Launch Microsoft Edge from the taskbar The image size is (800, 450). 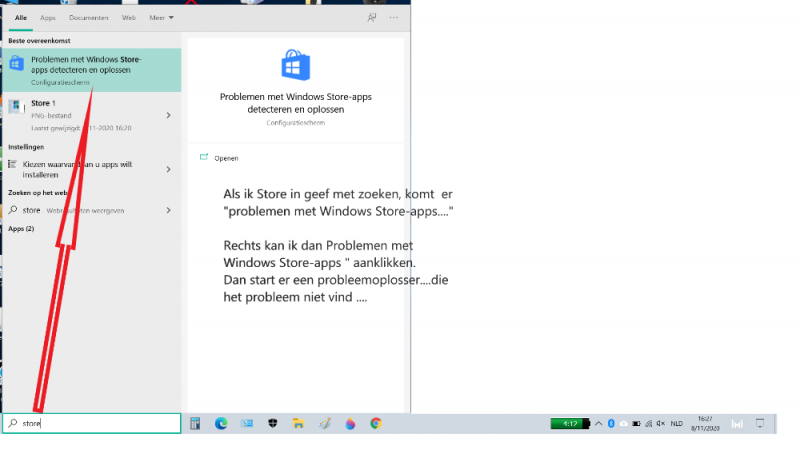point(221,424)
